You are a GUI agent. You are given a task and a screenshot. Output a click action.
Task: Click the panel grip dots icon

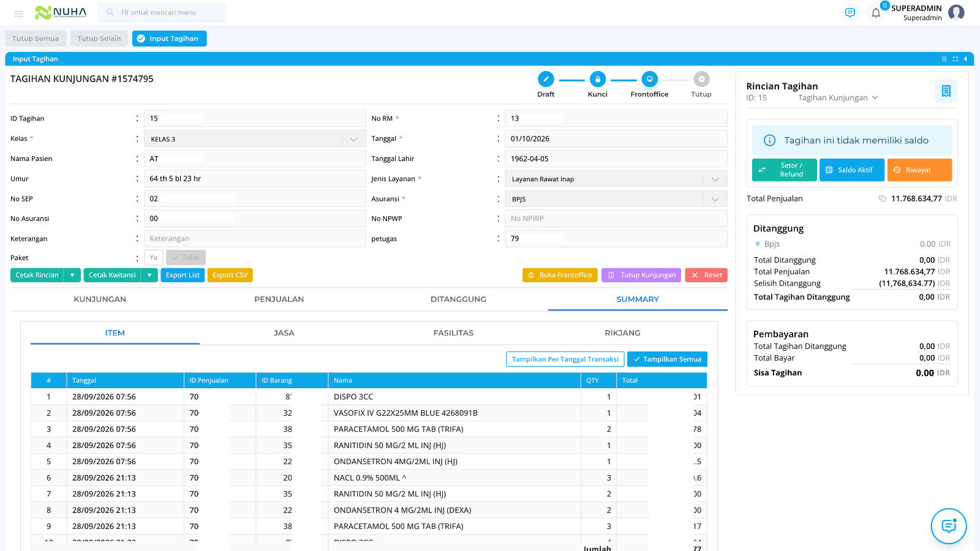pos(944,59)
